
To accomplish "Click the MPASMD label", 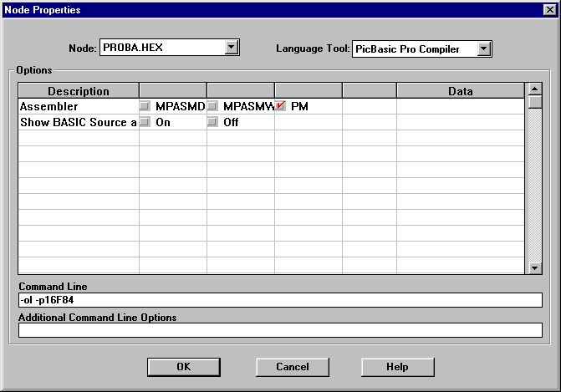I will 181,106.
